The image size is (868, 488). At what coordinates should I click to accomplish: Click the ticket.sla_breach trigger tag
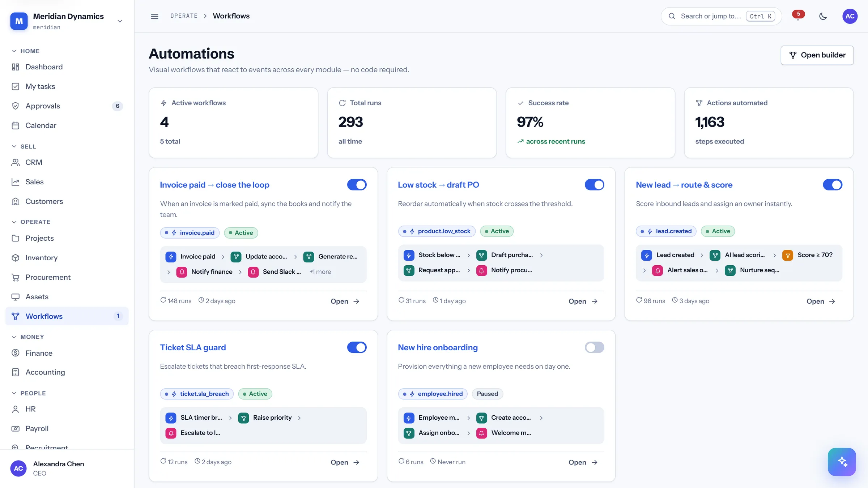[197, 394]
